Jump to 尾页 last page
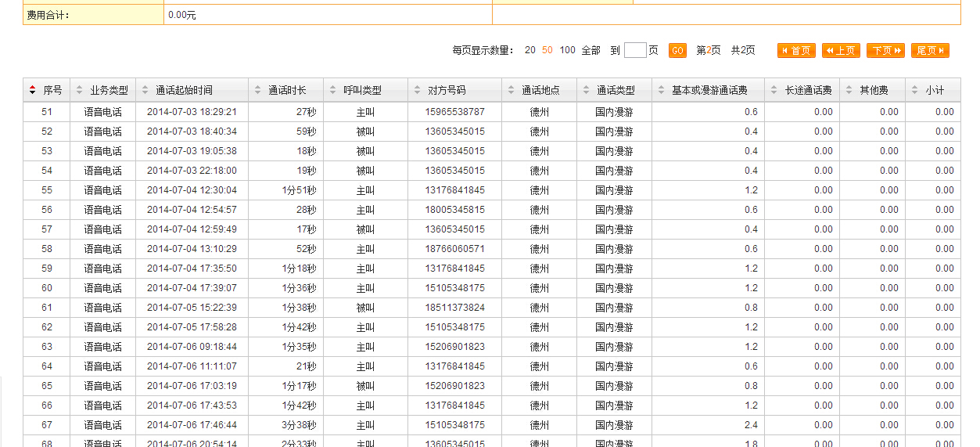 pos(930,50)
